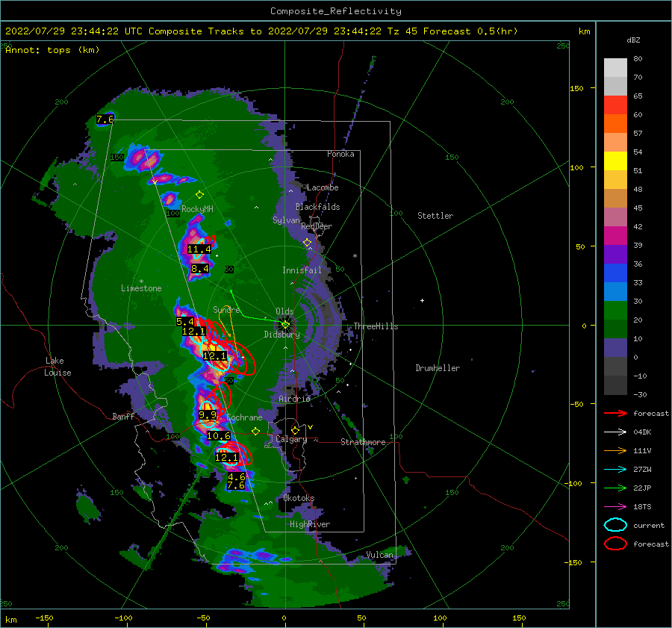Image resolution: width=672 pixels, height=628 pixels.
Task: Click the HighRiver town label
Action: [x=310, y=524]
